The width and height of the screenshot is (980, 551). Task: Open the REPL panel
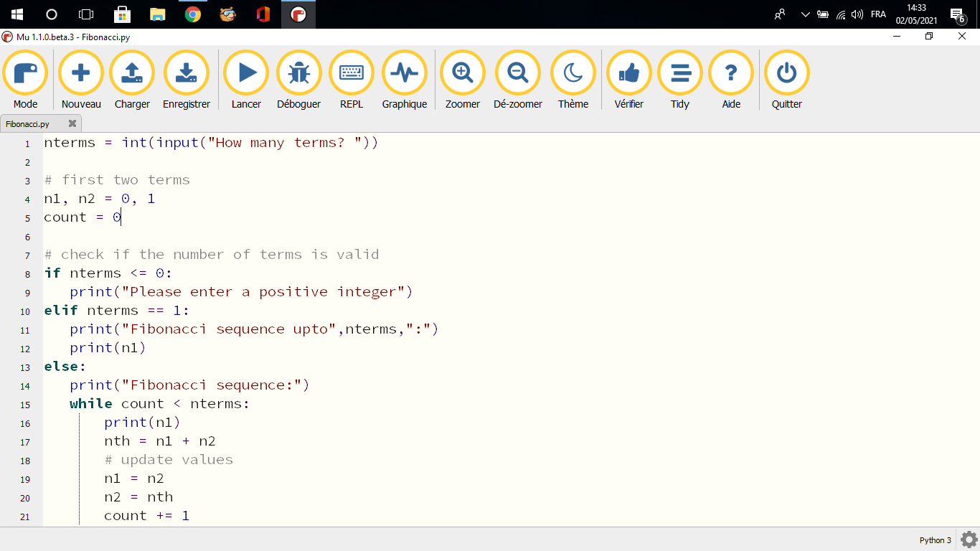(352, 74)
